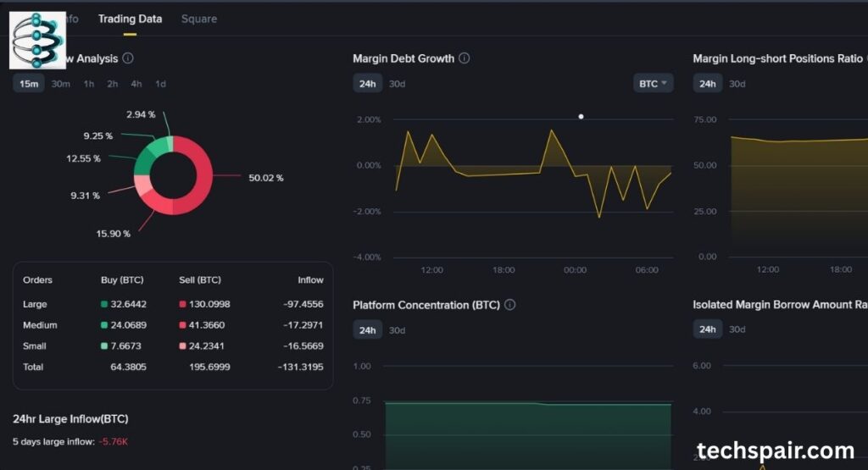Click the spiral logo image in top-left corner
This screenshot has height=470, width=868.
click(37, 40)
